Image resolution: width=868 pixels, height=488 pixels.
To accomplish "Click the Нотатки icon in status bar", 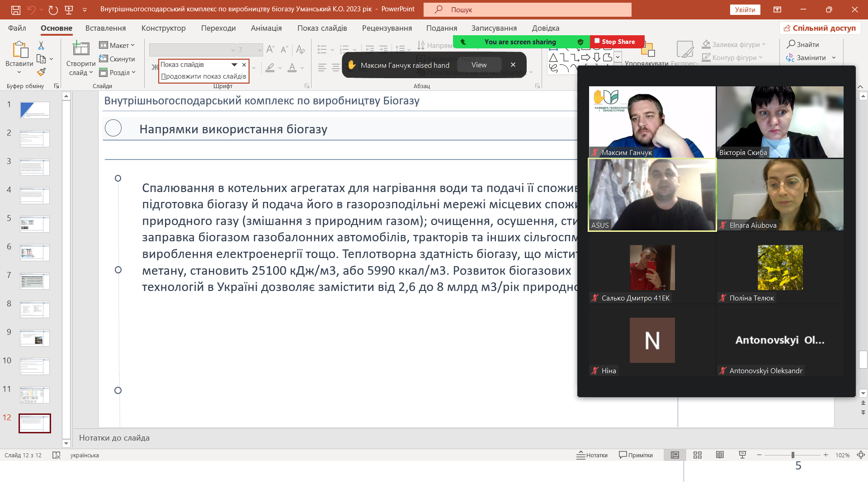I will tap(581, 455).
